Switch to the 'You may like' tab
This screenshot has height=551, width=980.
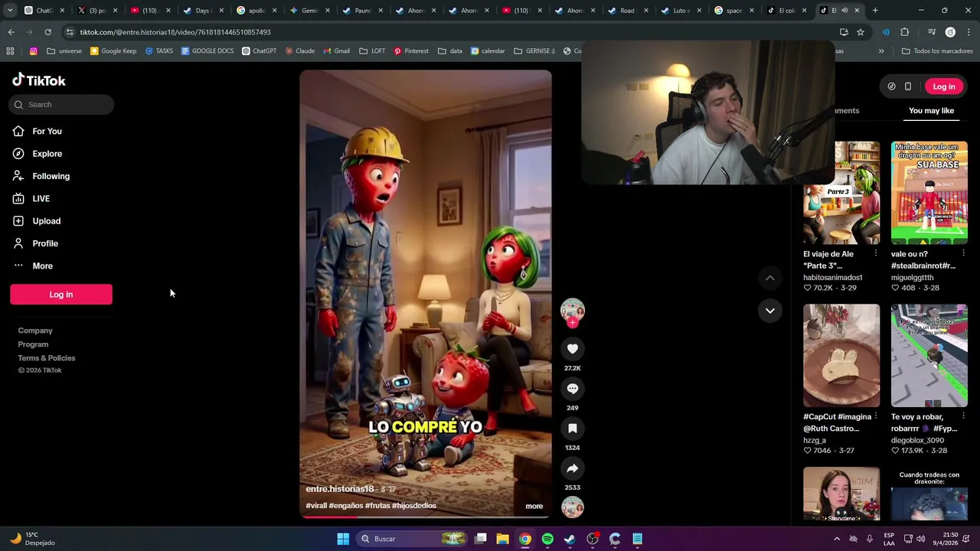[931, 111]
